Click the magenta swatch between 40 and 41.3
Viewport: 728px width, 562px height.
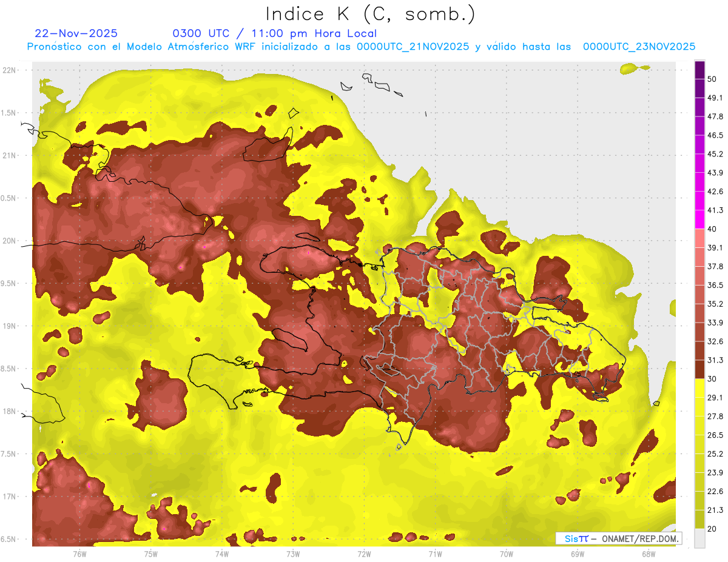[x=699, y=219]
